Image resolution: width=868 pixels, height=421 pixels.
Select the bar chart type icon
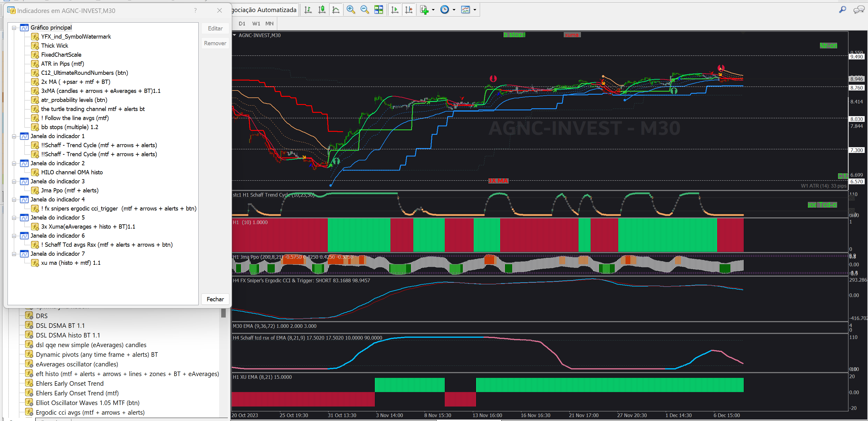308,10
